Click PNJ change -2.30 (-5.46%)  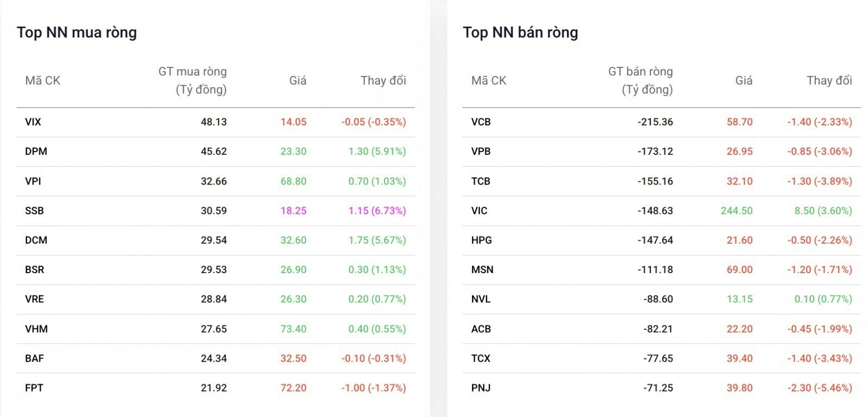tap(820, 388)
